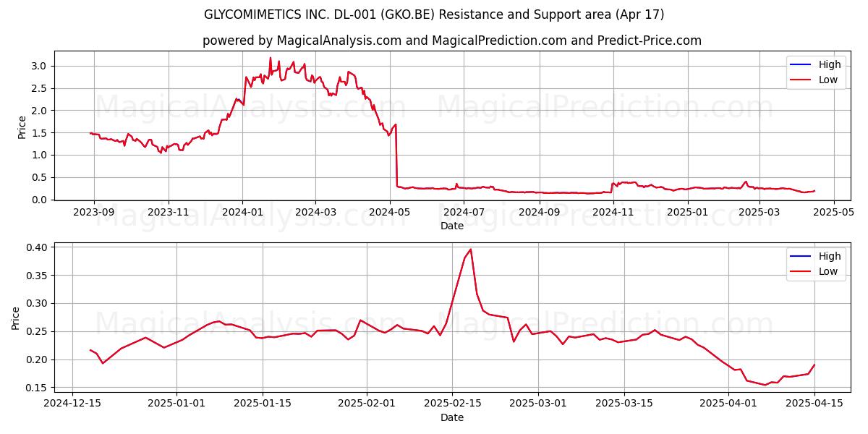Click the '0.15' y-axis tick on bottom chart
Viewport: 868px width, 434px height.
[x=38, y=388]
